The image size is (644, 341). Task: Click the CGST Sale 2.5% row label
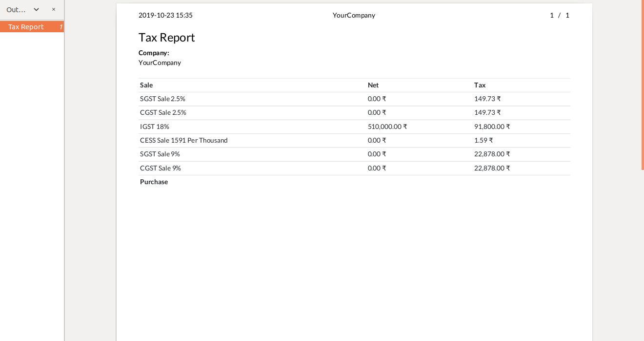pyautogui.click(x=163, y=112)
